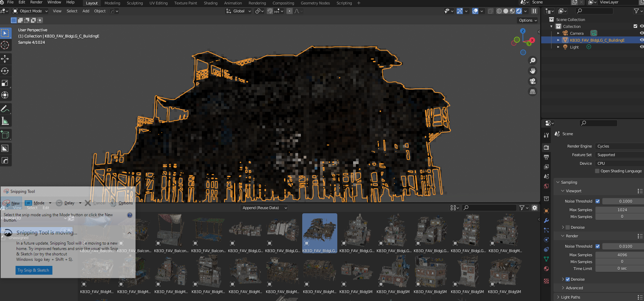Switch to the Geometry Nodes workspace tab
This screenshot has width=644, height=301.
(315, 3)
